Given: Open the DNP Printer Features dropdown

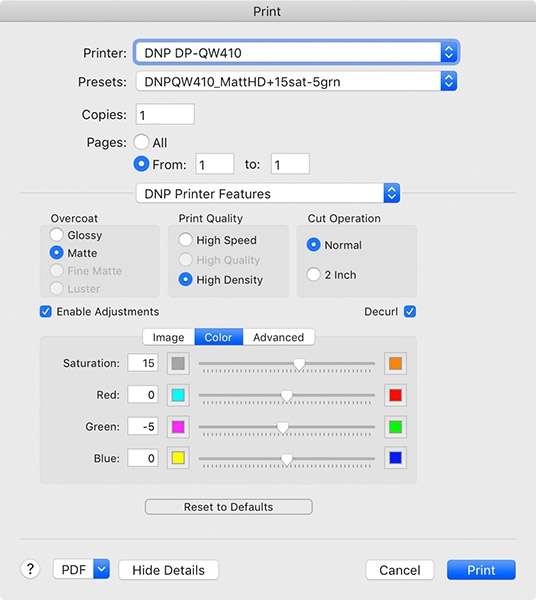Looking at the screenshot, I should pyautogui.click(x=268, y=193).
